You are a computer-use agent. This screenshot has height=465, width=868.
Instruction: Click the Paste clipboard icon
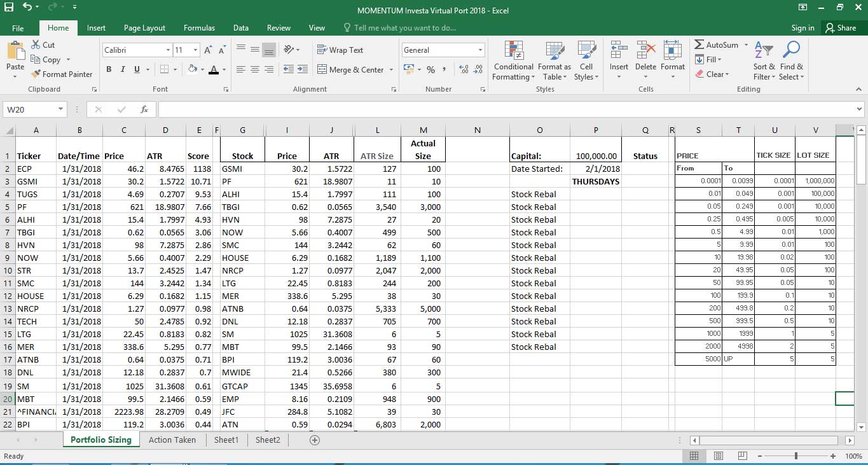[15, 51]
